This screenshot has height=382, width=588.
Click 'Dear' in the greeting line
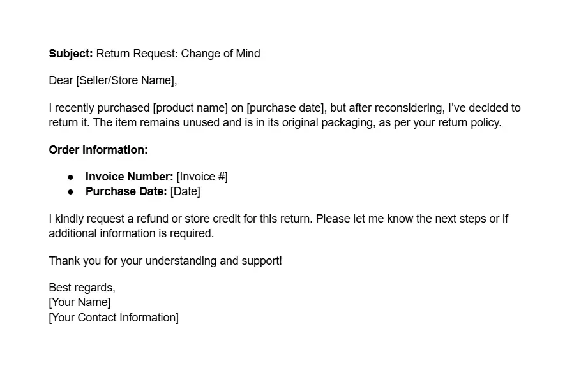(61, 80)
